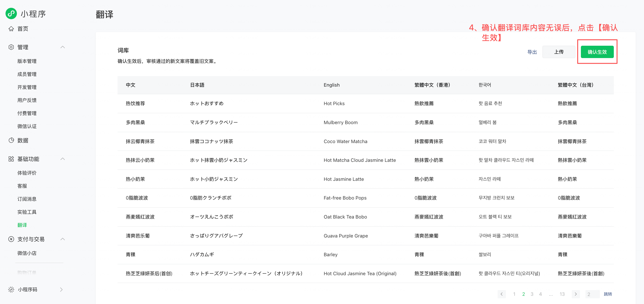
Task: Click the 支付与交易 yen icon
Action: coord(11,239)
